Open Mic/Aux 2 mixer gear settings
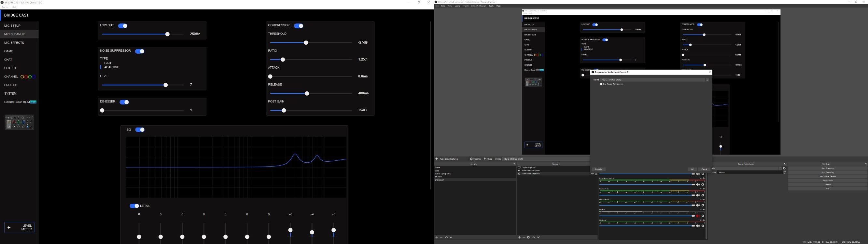The image size is (868, 244). tap(703, 226)
